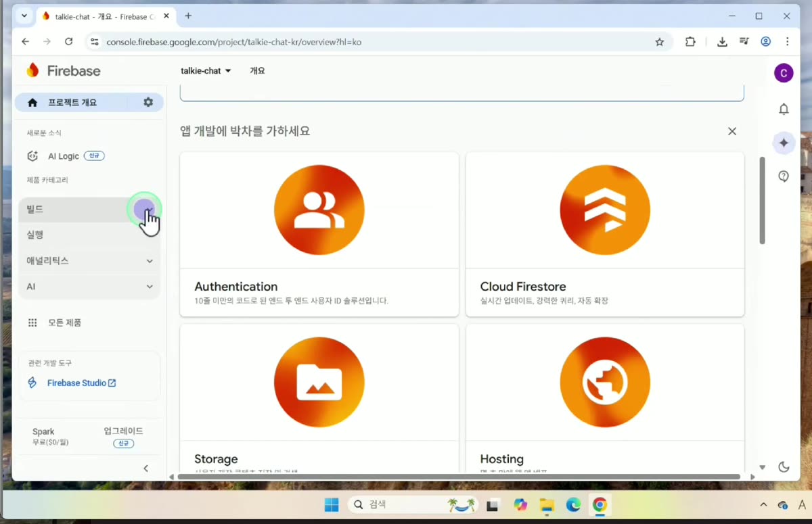812x524 pixels.
Task: Dismiss the '앱 개발에 박차를 가하세요' section
Action: (x=732, y=131)
